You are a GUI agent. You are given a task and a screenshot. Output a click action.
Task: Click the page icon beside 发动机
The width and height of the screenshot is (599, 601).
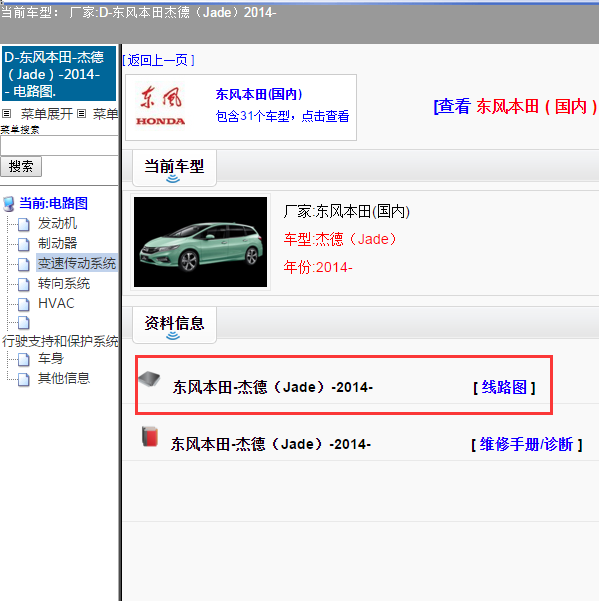click(24, 225)
